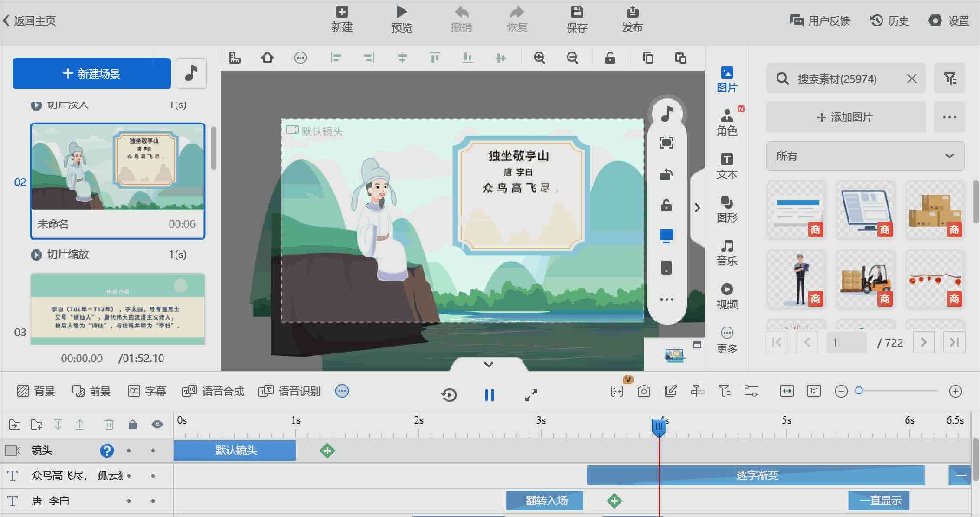This screenshot has height=517, width=980.
Task: Open the three-dot menu beside 添加图片
Action: (950, 117)
